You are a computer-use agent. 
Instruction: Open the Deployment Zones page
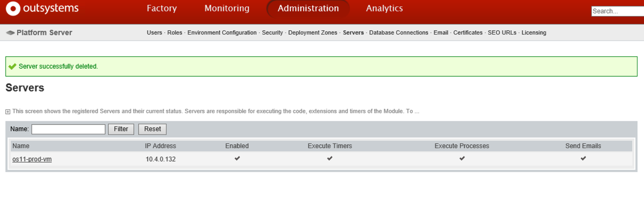point(313,32)
